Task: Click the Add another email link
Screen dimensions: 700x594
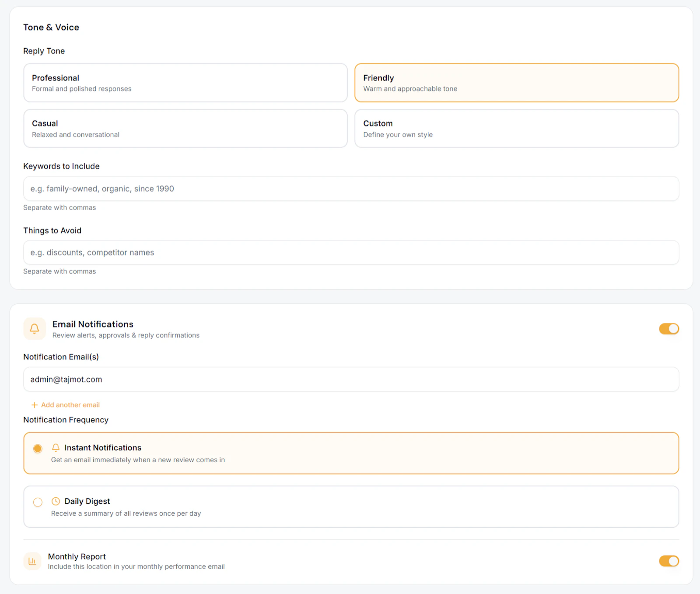Action: pos(70,405)
